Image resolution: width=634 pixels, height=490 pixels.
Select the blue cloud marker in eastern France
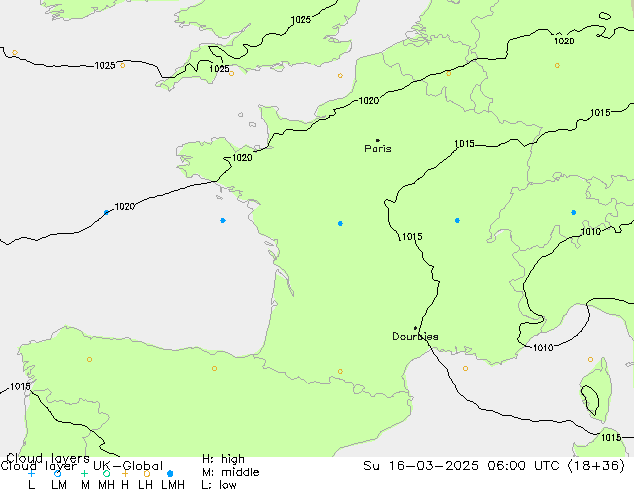(457, 220)
